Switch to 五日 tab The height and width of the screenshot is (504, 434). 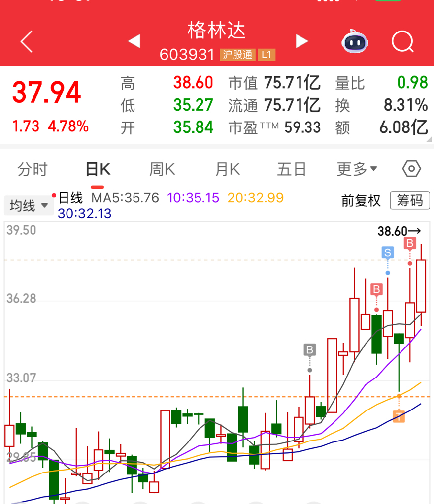pos(292,169)
